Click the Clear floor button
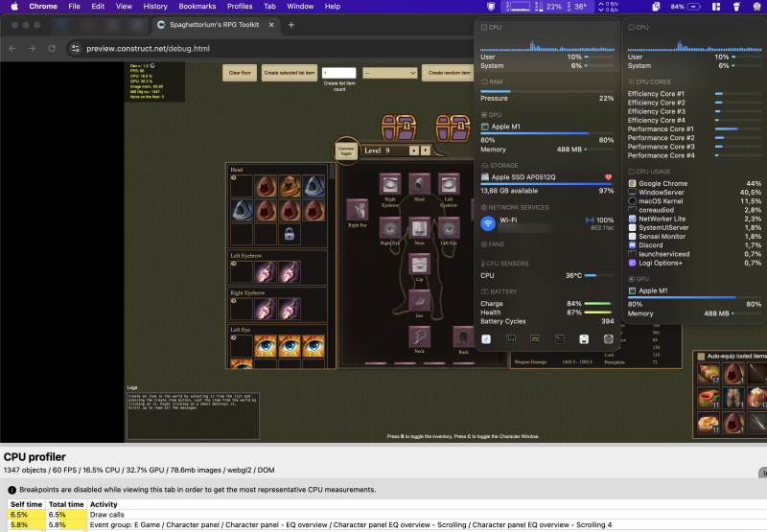 (239, 73)
